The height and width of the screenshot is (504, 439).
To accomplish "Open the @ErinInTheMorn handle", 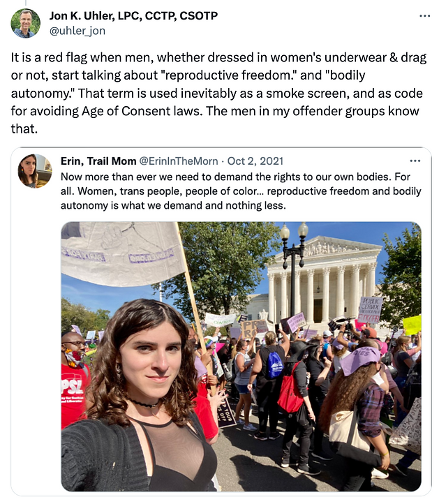I will point(179,161).
